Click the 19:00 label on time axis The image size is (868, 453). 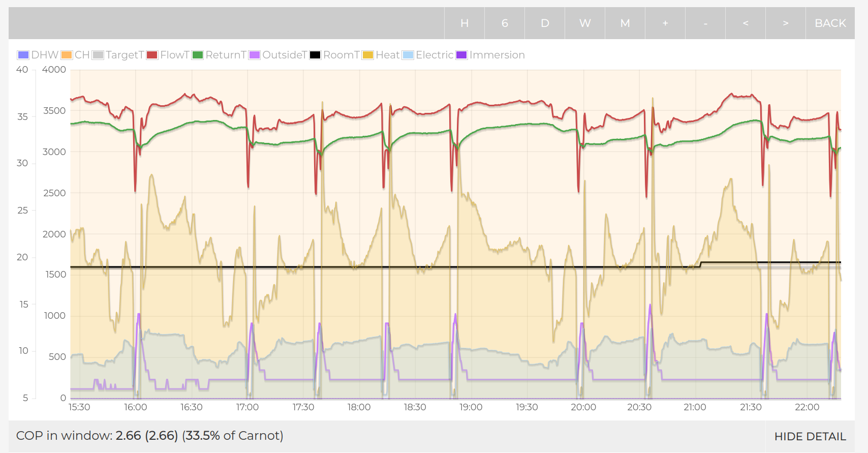tap(471, 407)
